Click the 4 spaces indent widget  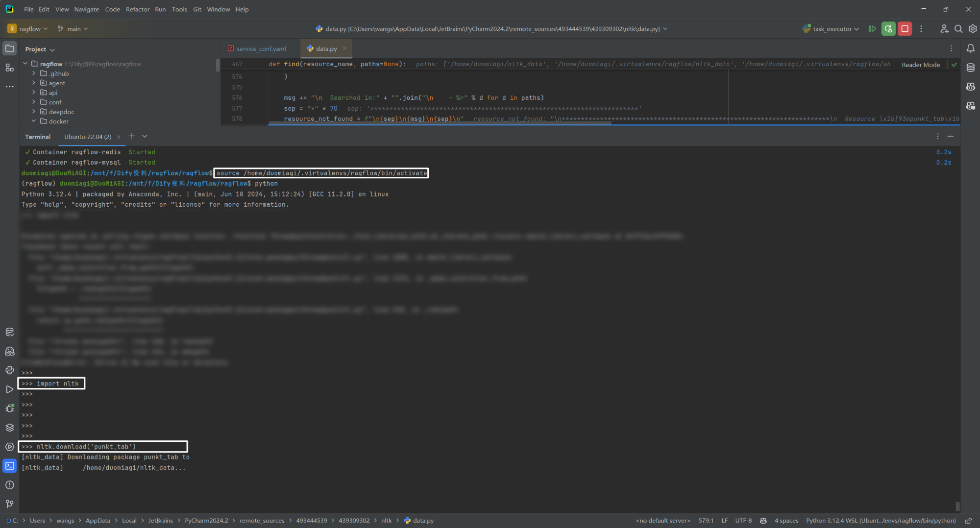(786, 521)
